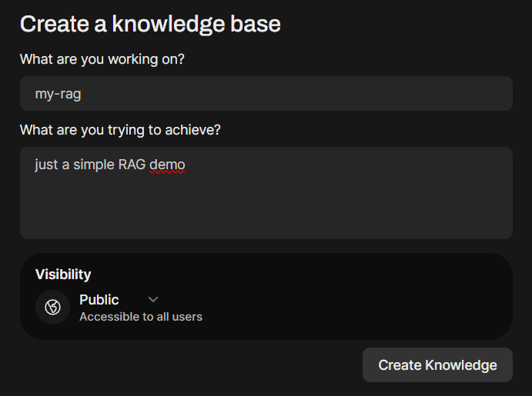The height and width of the screenshot is (396, 532).
Task: Click the "What are you working on?" label
Action: (102, 59)
